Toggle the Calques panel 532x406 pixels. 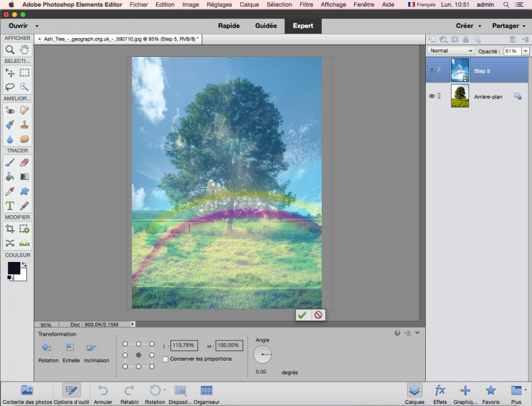414,394
